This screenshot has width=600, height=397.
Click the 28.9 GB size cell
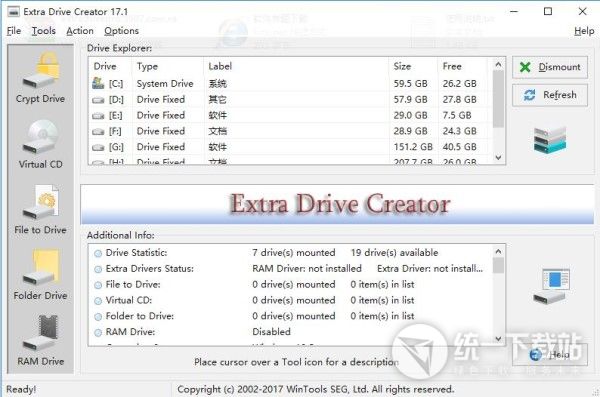[410, 131]
